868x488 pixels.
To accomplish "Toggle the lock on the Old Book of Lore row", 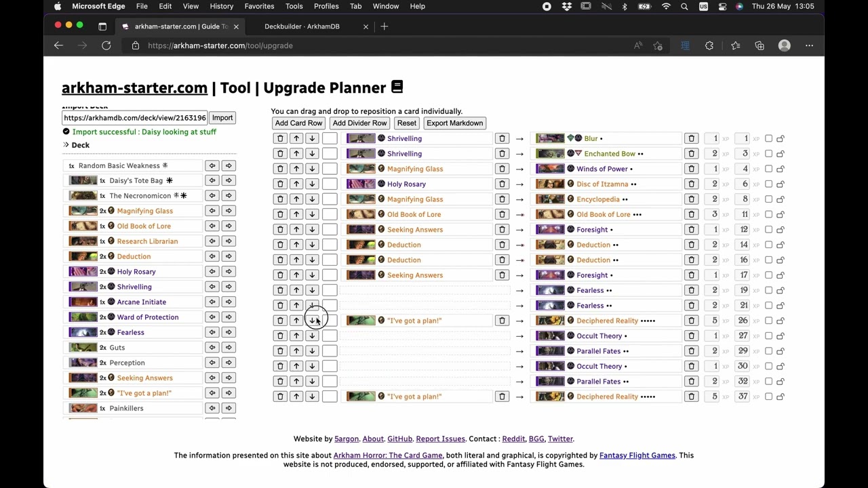I will (781, 214).
